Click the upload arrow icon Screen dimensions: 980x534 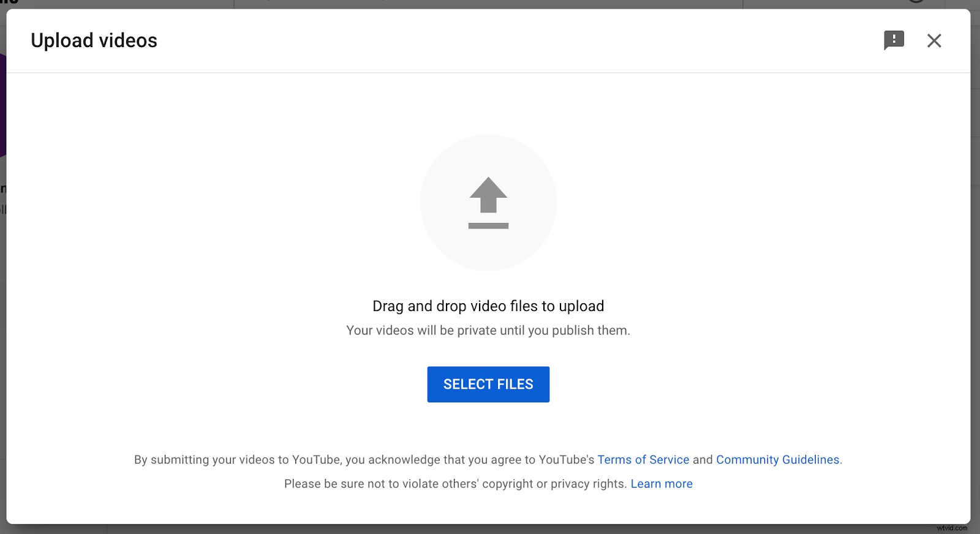point(488,196)
